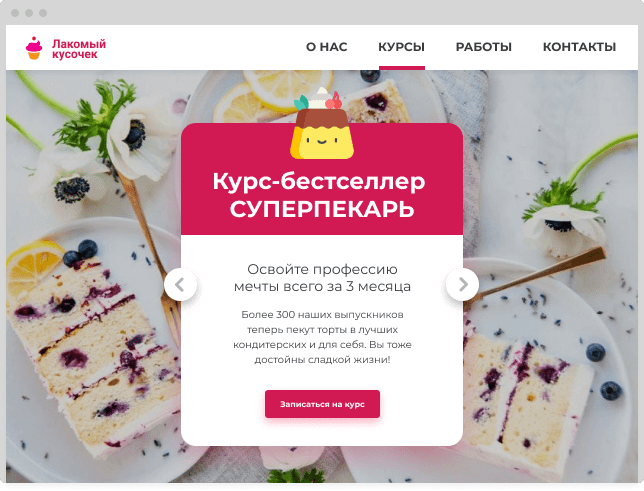Viewport: 644px width, 491px height.
Task: Click the first gray window dot
Action: click(x=15, y=13)
